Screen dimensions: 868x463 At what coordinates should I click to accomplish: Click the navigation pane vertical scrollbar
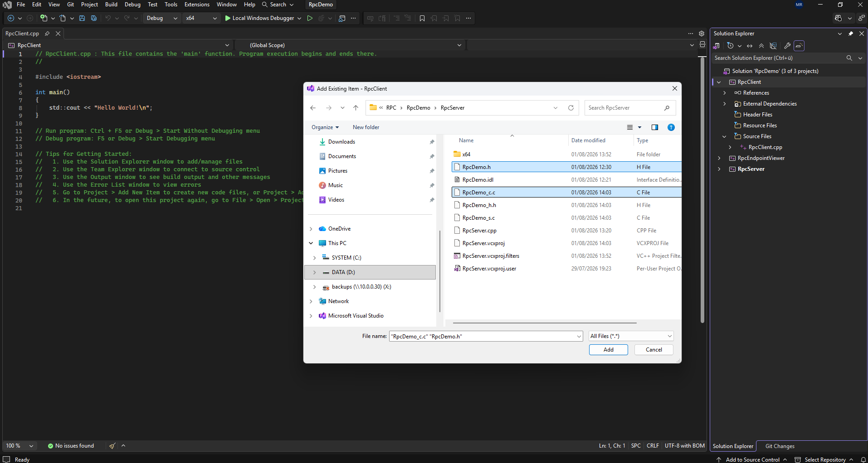tap(440, 271)
